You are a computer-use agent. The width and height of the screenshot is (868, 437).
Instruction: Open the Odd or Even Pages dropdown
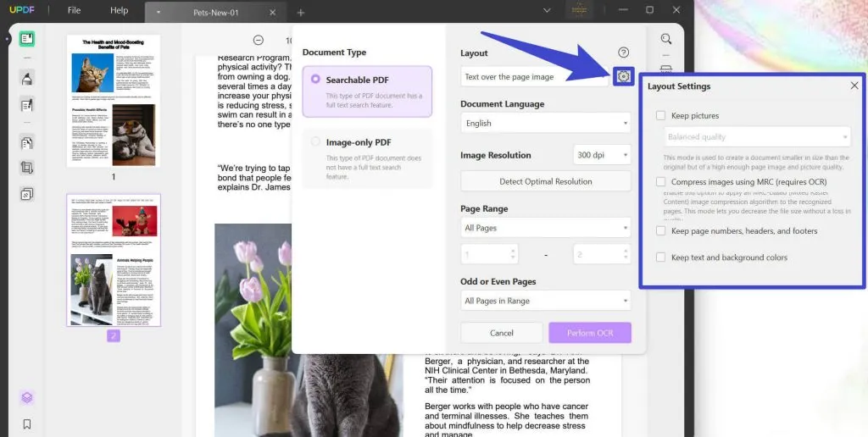[x=545, y=301]
